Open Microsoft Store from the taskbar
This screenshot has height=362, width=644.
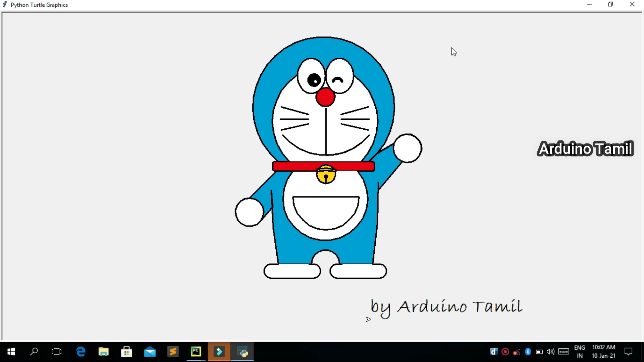coord(126,352)
